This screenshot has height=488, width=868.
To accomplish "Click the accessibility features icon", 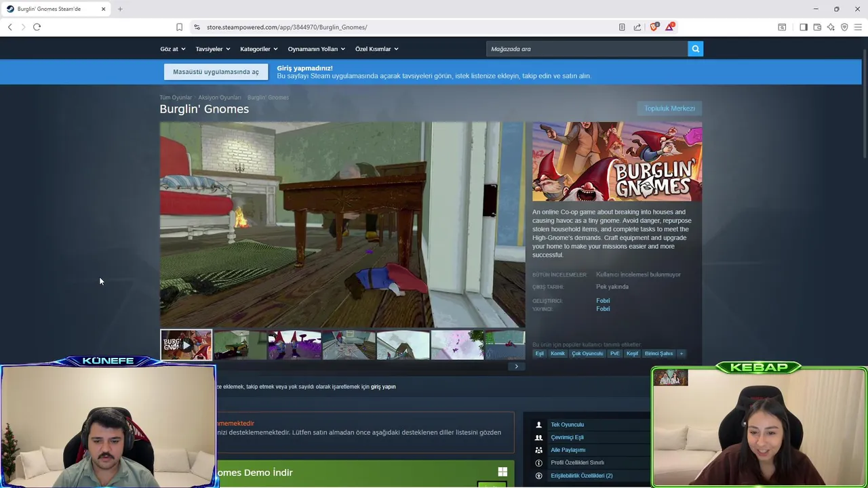I will point(538,475).
